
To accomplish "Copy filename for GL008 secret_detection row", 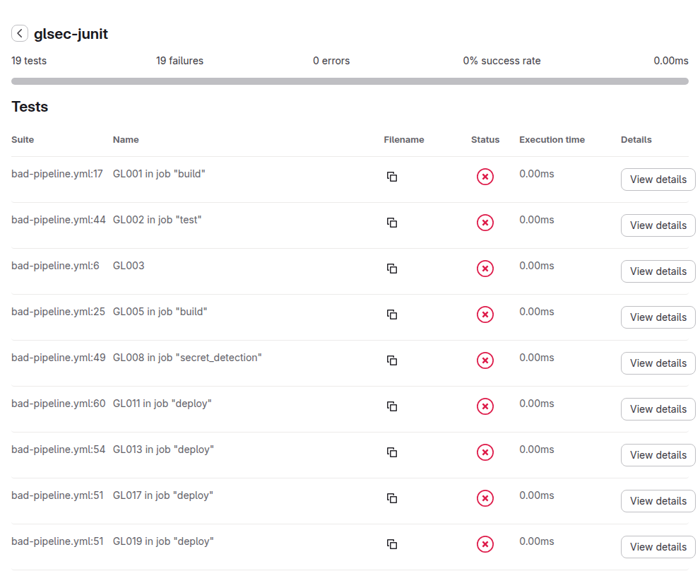I will tap(392, 360).
